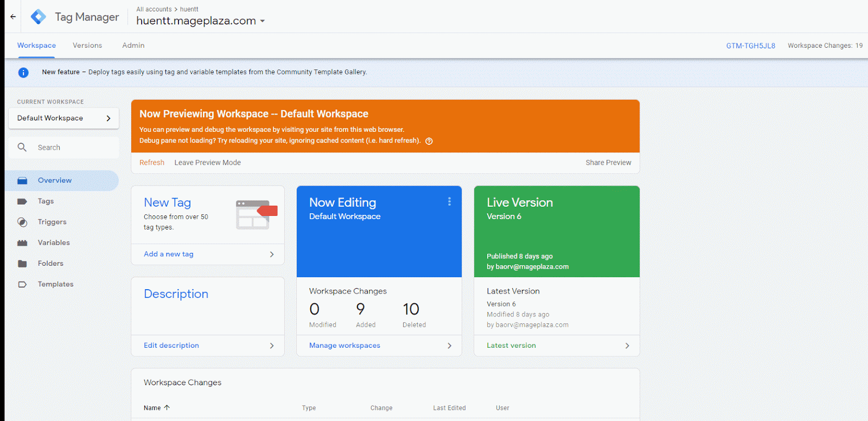
Task: Click the Name column header
Action: pos(152,408)
